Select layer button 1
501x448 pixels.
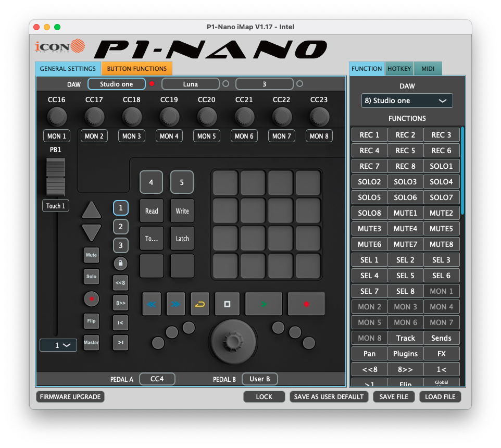point(121,208)
